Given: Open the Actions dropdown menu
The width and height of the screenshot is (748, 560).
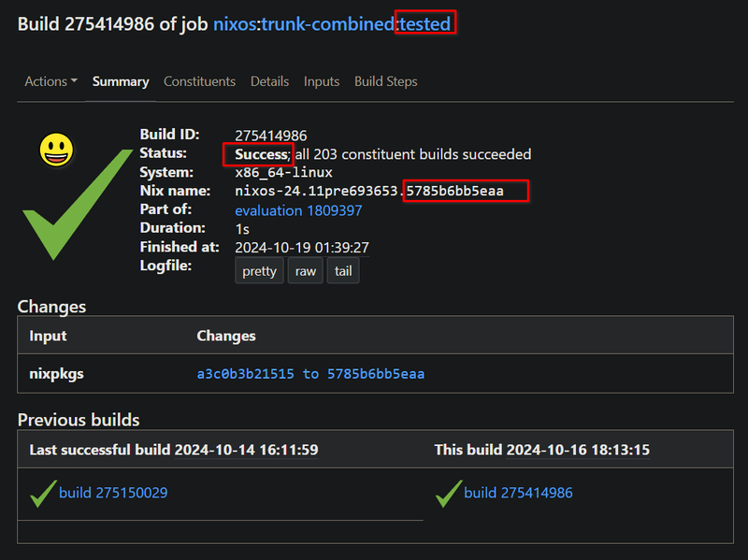Looking at the screenshot, I should 51,81.
